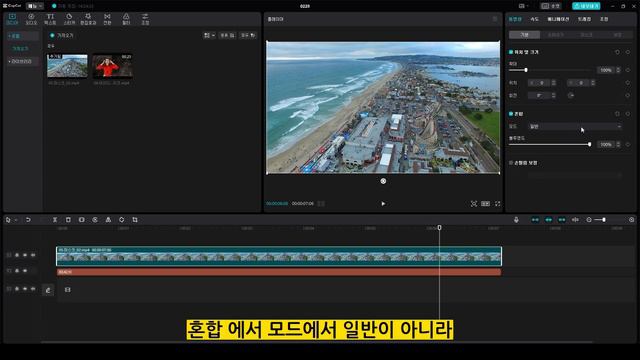Open the Media tab in top toolbar
640x360 pixels.
pyautogui.click(x=12, y=19)
